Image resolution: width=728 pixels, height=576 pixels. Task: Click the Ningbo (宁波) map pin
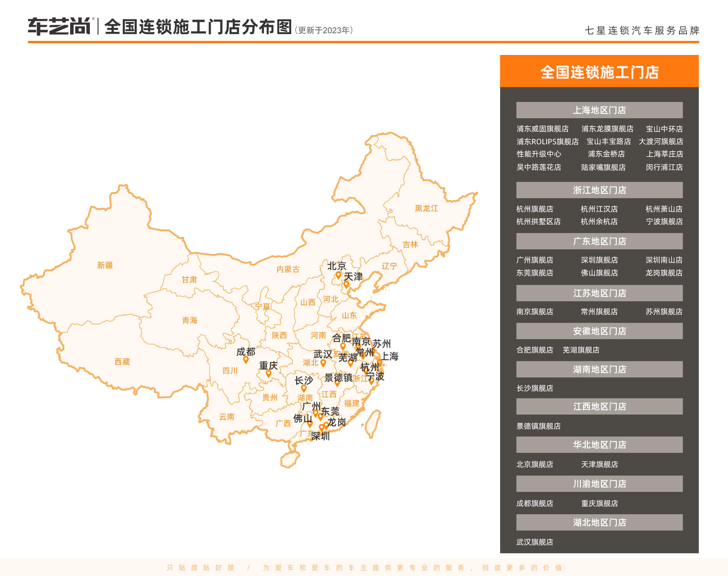coord(372,381)
